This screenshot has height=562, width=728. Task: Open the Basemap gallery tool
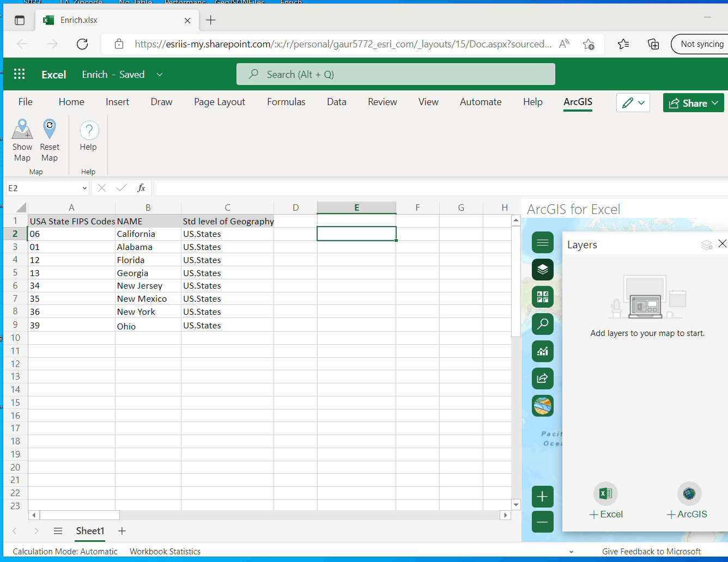click(543, 297)
